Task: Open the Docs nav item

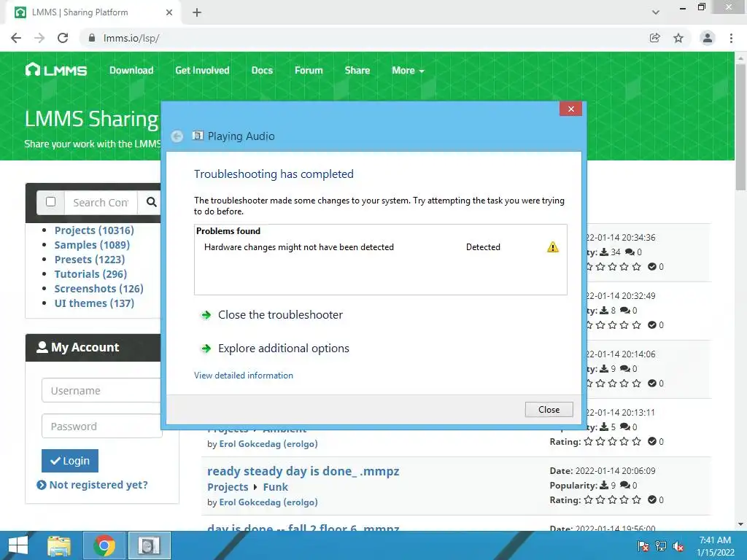Action: 262,71
